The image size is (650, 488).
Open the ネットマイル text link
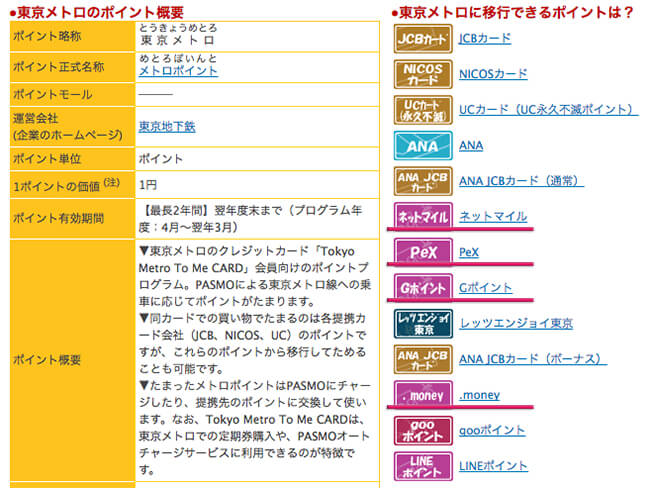493,216
